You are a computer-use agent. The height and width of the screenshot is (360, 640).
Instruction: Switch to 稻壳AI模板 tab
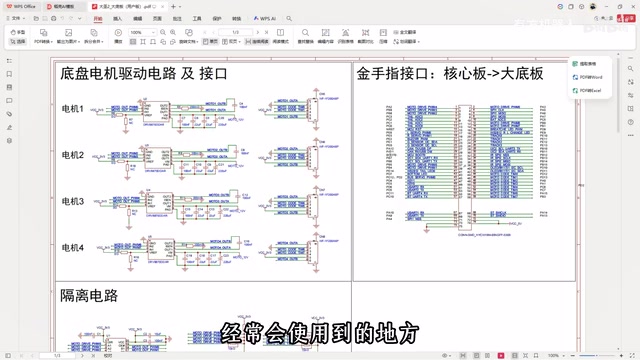[64, 7]
